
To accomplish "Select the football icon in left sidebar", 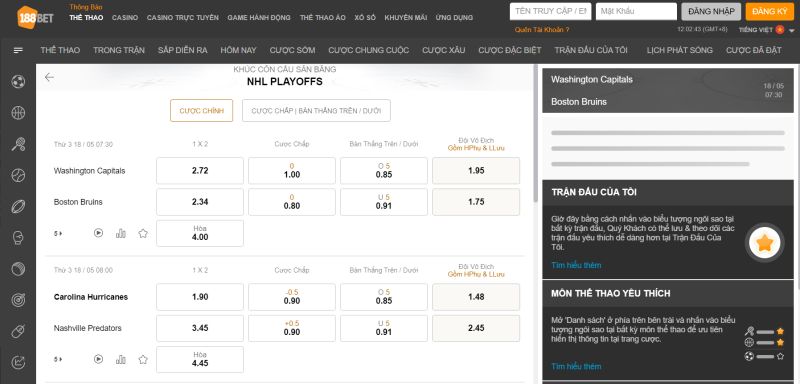I will click(x=18, y=82).
